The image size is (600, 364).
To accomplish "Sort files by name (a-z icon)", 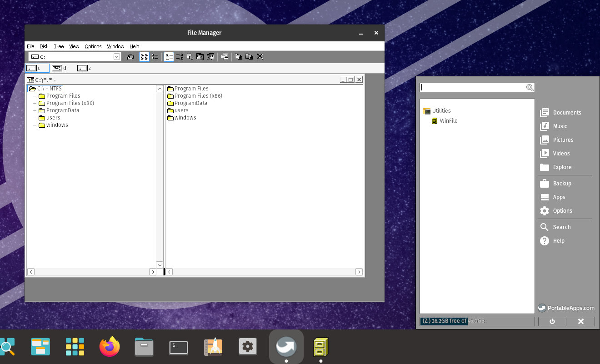I will (169, 57).
